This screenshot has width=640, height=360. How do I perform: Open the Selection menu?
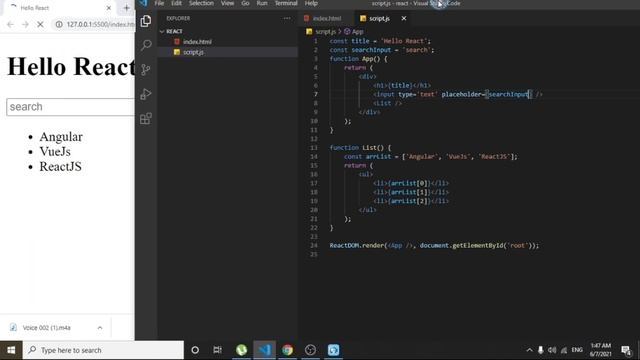coord(201,3)
